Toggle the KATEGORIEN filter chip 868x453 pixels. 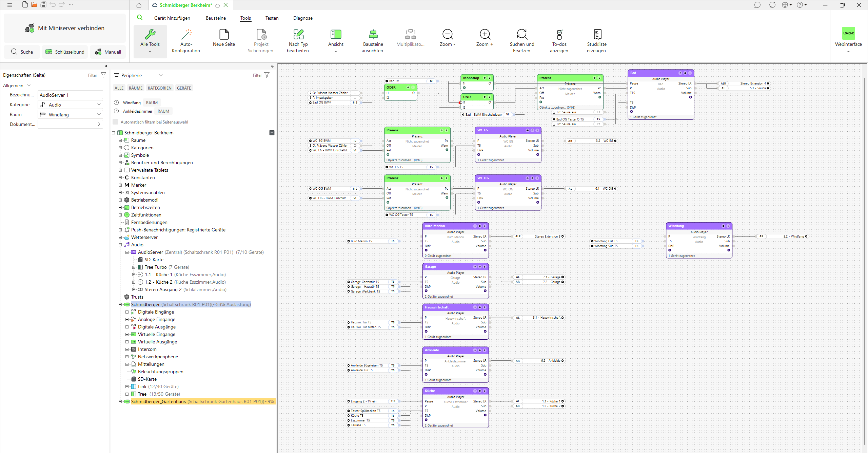(x=159, y=88)
